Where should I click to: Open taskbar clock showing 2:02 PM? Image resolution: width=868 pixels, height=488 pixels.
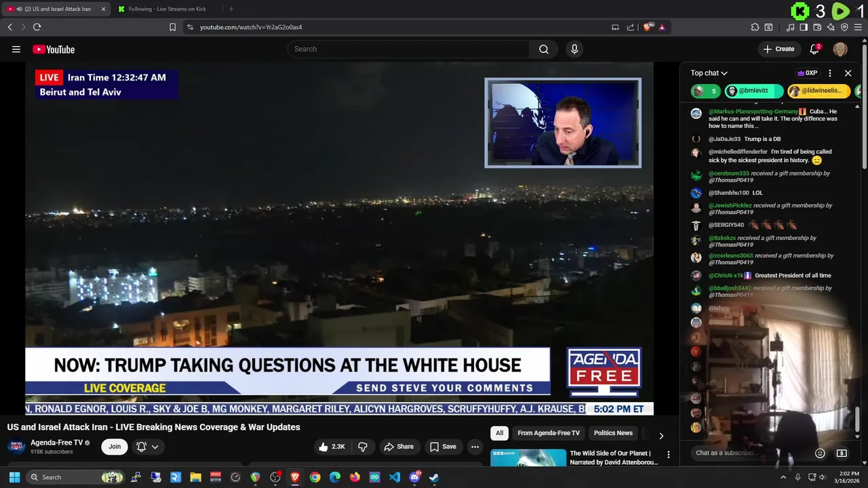click(848, 477)
